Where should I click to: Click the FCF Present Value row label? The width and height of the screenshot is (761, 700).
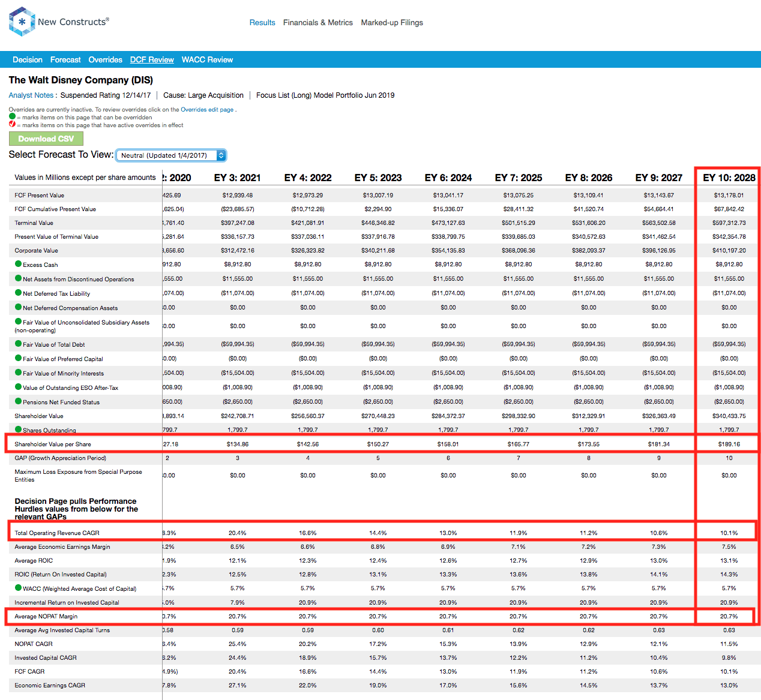point(40,196)
